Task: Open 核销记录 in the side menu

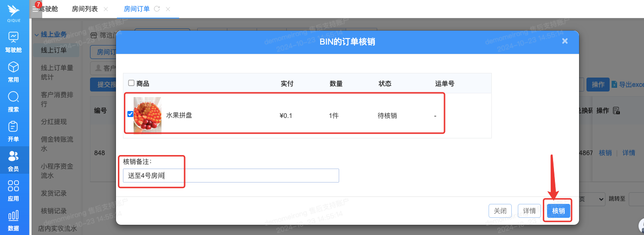Action: [x=54, y=211]
